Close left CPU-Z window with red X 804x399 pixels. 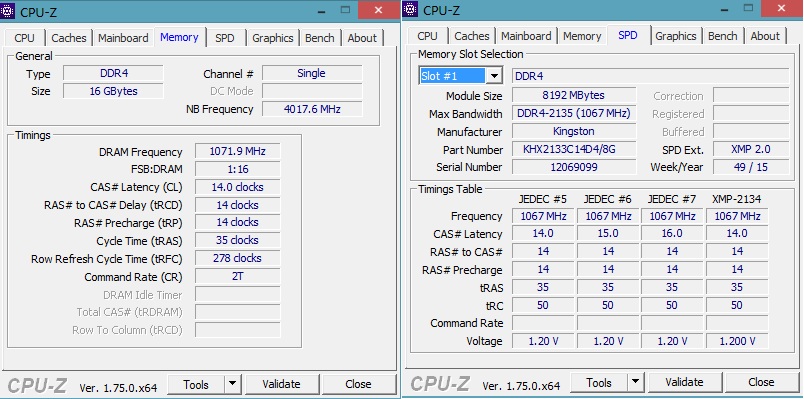[379, 10]
